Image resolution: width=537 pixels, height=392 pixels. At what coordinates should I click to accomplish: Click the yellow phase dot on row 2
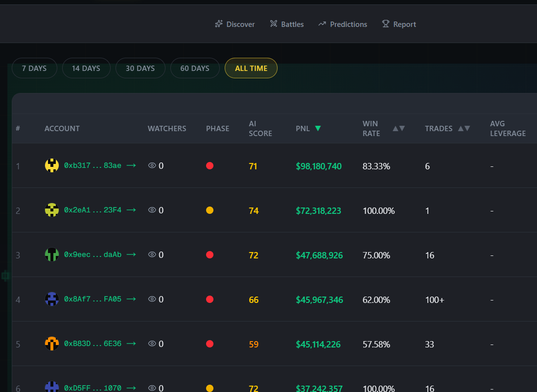pos(210,209)
